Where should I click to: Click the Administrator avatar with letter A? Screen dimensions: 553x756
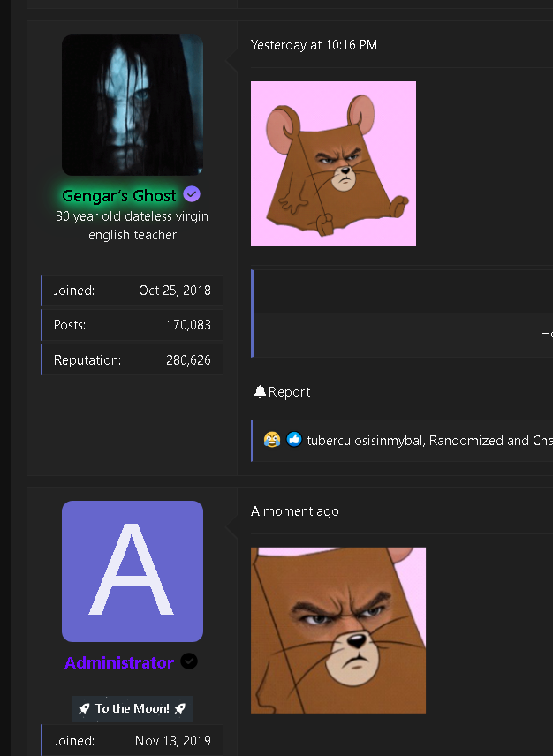click(133, 571)
